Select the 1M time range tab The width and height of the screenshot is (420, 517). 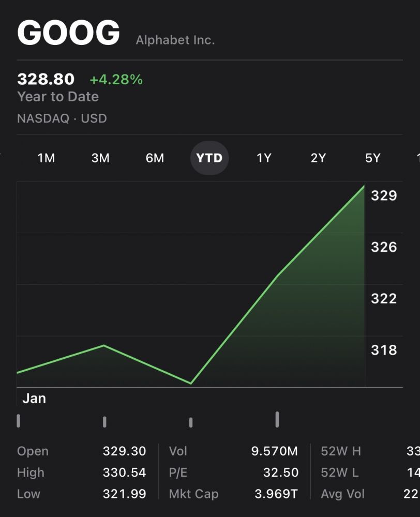tap(46, 158)
